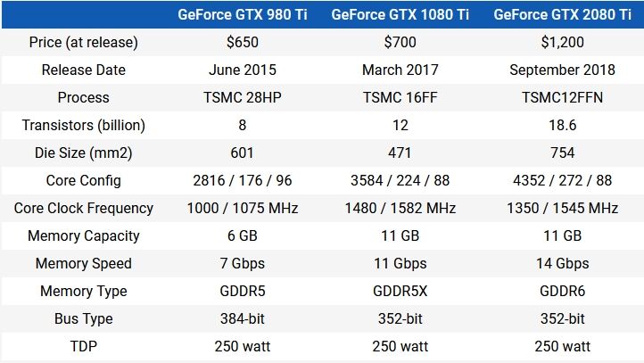Click the GeForce GTX 2080 Ti column header
Image resolution: width=644 pixels, height=363 pixels.
tap(562, 15)
